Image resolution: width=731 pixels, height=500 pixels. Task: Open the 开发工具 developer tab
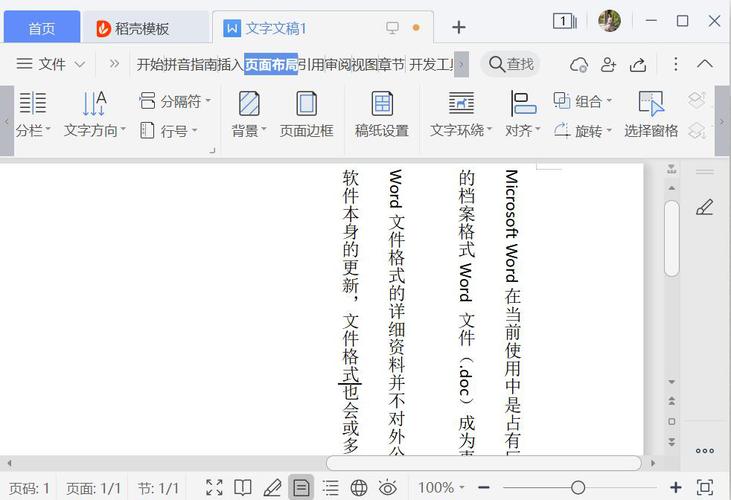coord(431,64)
